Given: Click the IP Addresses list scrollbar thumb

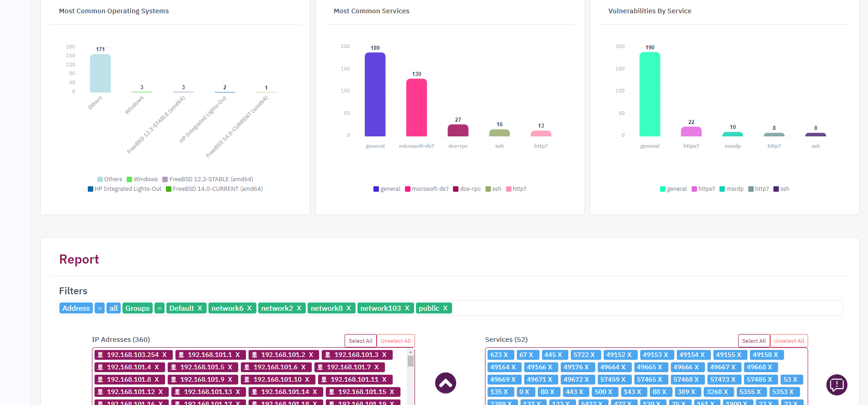Looking at the screenshot, I should (410, 361).
